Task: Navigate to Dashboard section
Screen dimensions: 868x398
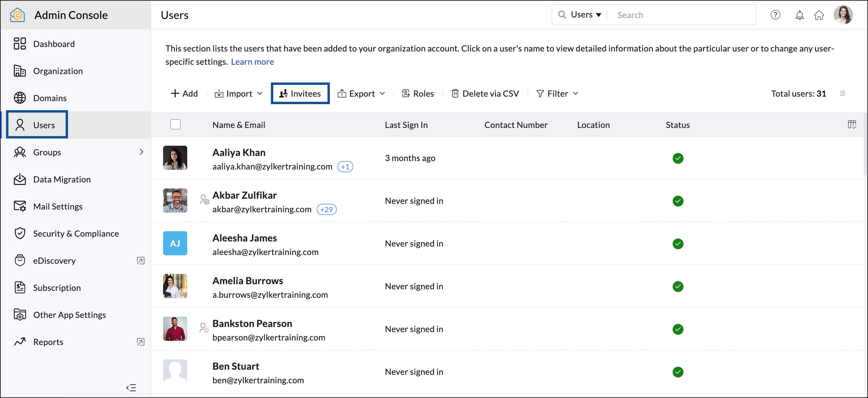Action: tap(53, 43)
